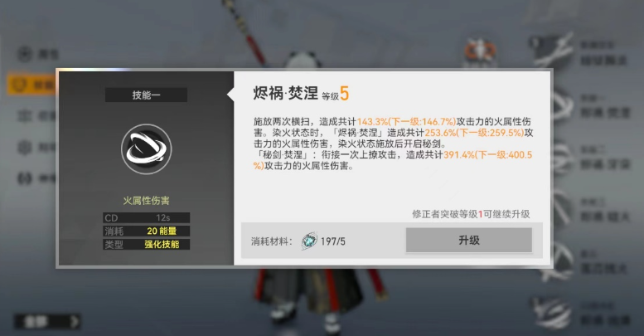Open the top 属性 sidebar menu item
Image resolution: width=644 pixels, height=336 pixels.
click(x=38, y=54)
